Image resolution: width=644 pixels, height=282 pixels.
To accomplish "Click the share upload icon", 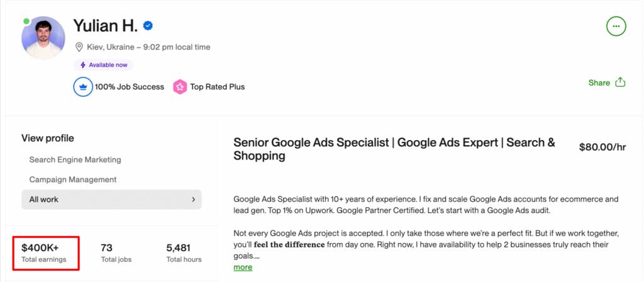I will [620, 82].
